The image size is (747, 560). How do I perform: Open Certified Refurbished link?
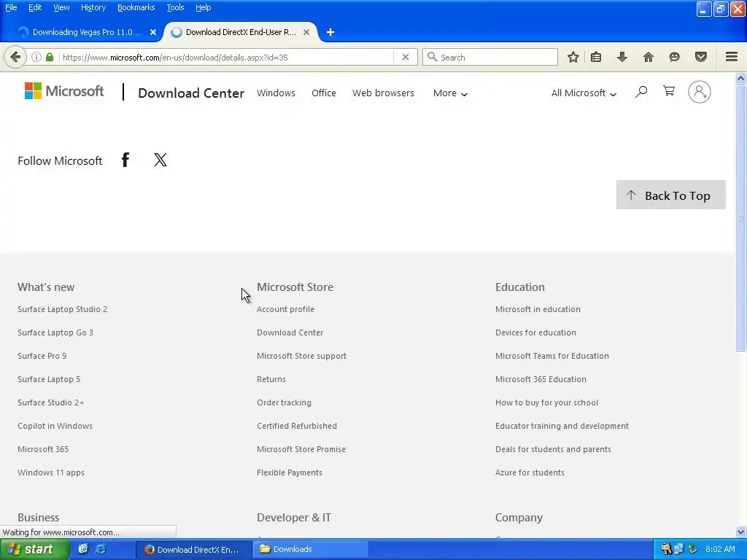pyautogui.click(x=297, y=426)
